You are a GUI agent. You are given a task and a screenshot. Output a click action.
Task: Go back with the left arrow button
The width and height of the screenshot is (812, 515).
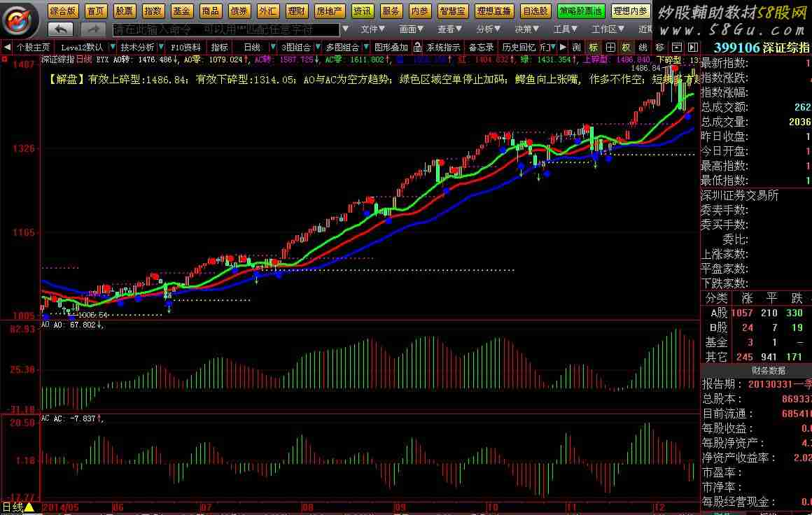coord(60,29)
